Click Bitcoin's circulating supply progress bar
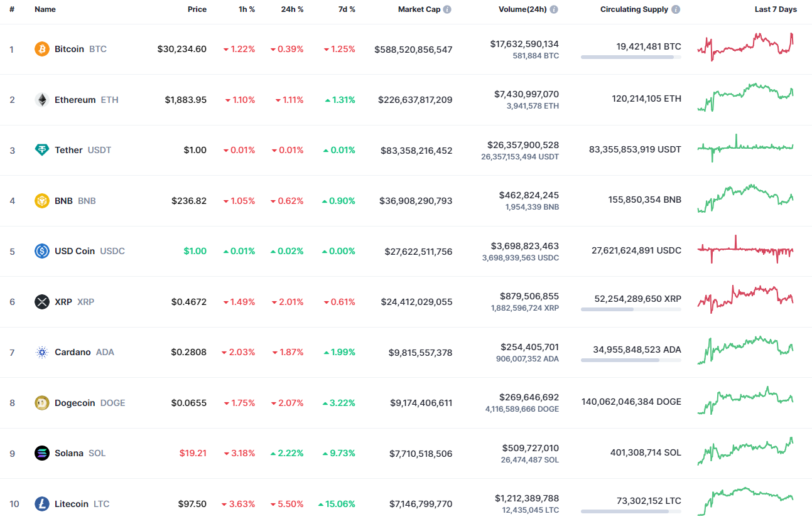 pos(631,57)
